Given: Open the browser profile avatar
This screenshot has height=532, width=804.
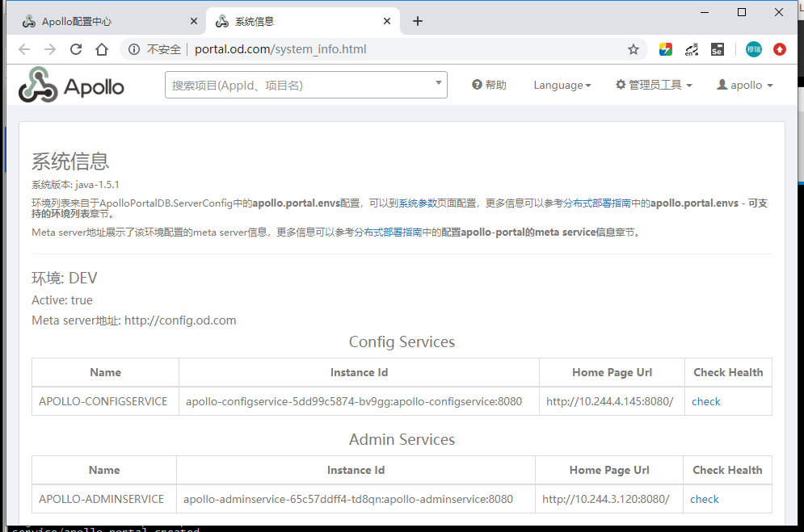Looking at the screenshot, I should 754,49.
